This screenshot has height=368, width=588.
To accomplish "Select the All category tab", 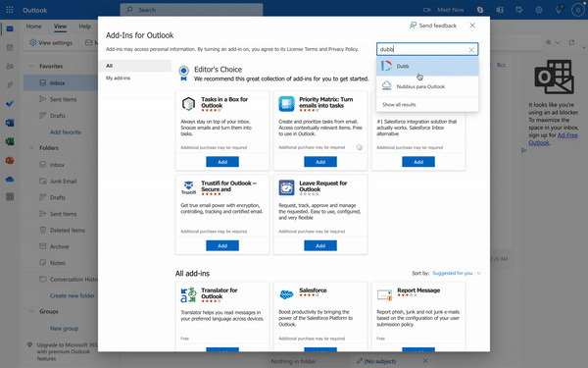I will click(x=135, y=66).
